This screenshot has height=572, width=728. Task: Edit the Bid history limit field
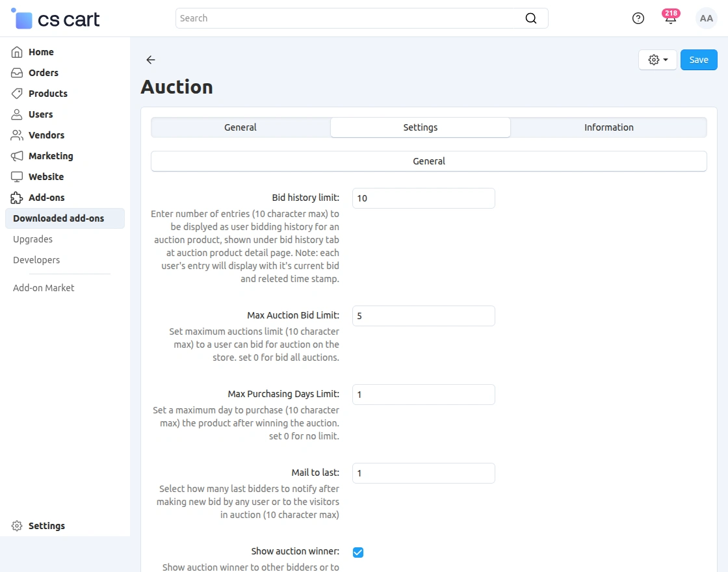(423, 198)
